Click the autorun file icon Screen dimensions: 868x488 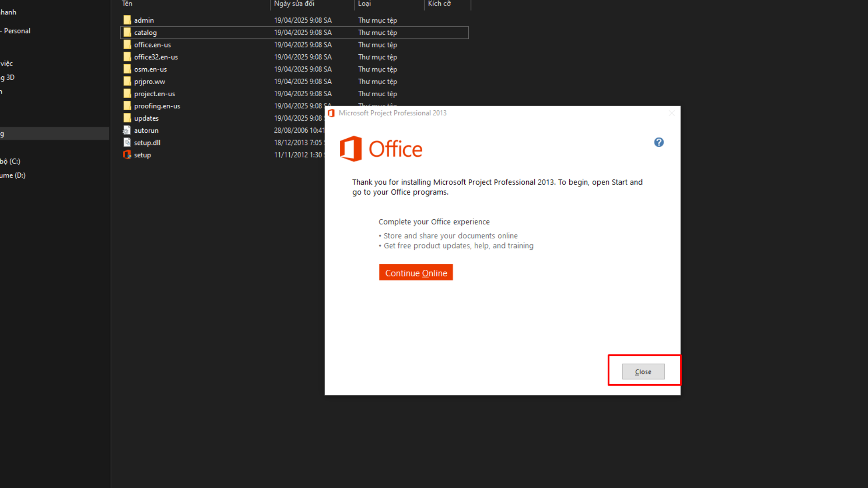coord(127,130)
